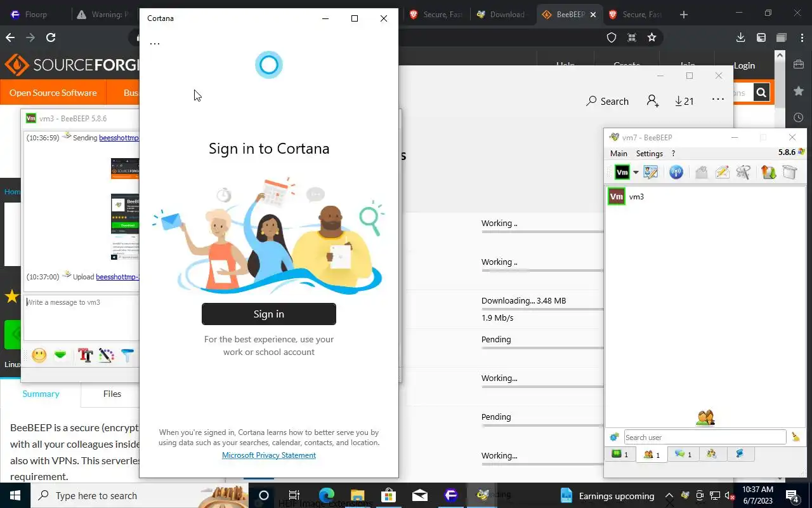Click Sign in button in Cortana
This screenshot has height=508, width=812.
tap(268, 314)
